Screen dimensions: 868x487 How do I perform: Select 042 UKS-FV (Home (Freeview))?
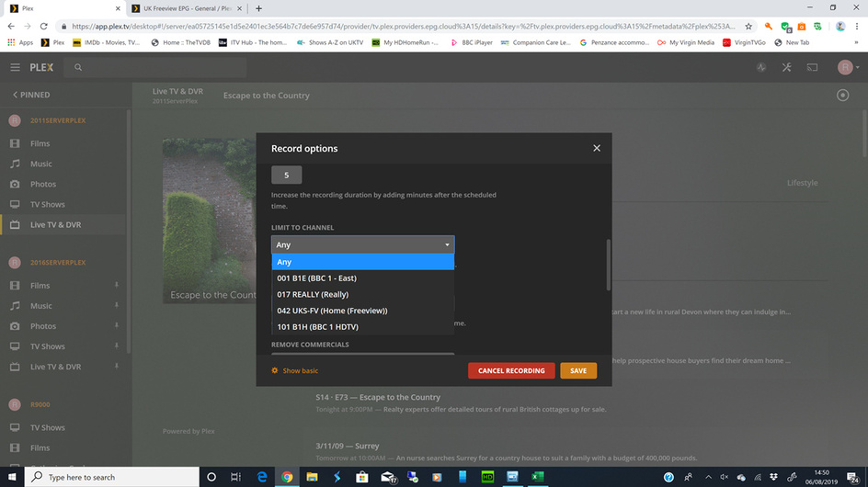coord(362,311)
